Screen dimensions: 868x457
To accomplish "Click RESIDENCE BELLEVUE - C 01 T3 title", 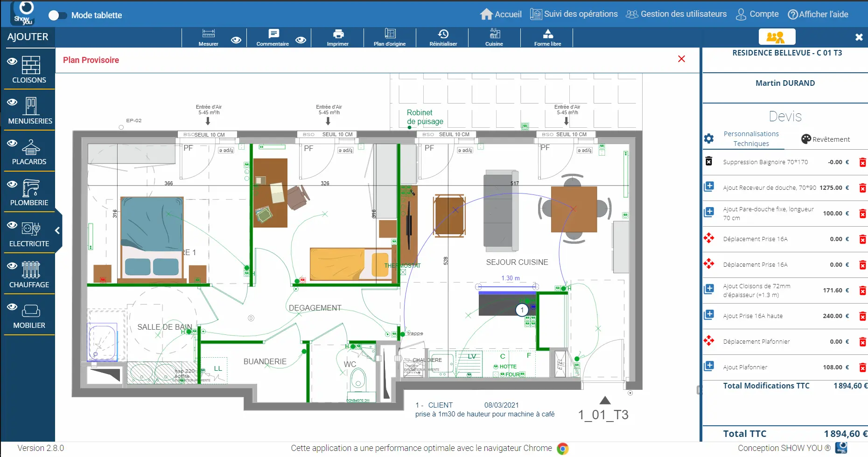I will tap(787, 53).
